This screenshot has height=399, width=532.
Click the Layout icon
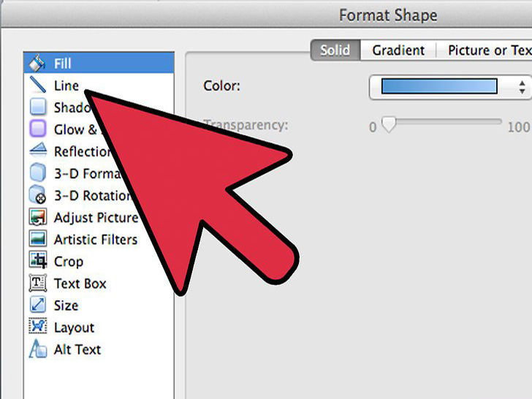pyautogui.click(x=37, y=327)
